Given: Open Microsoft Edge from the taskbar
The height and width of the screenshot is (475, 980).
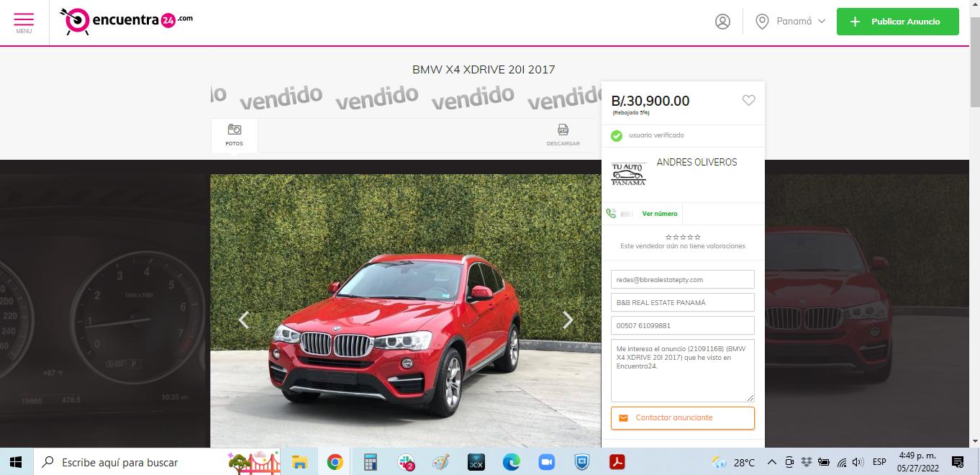Looking at the screenshot, I should pyautogui.click(x=511, y=462).
